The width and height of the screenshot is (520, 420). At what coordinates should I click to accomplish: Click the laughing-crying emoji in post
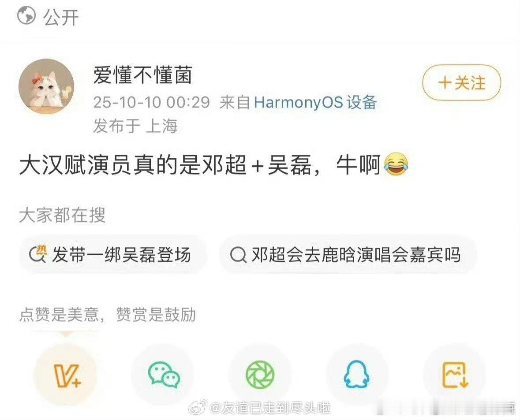coord(396,164)
